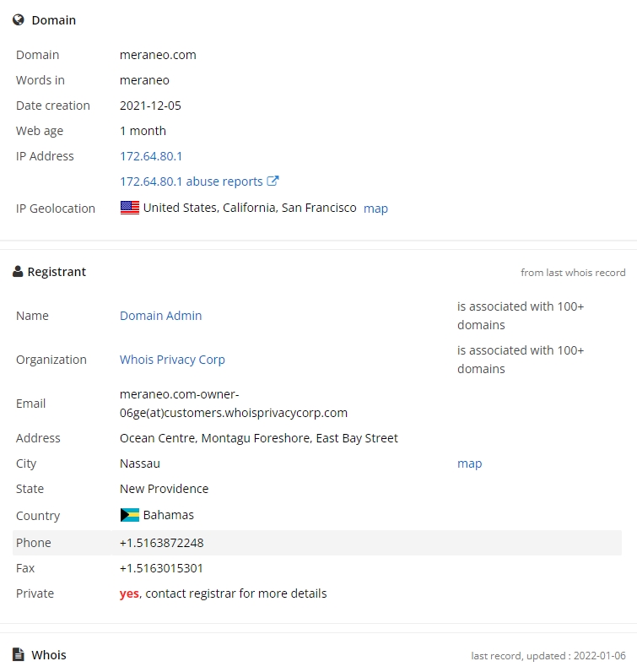
Task: Open the Domain Admin registrant link
Action: pos(160,316)
